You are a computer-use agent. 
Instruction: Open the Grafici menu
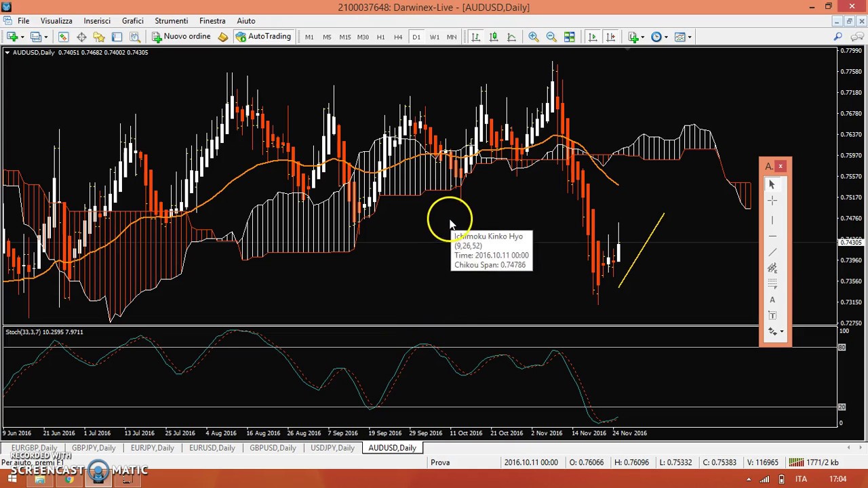coord(133,21)
